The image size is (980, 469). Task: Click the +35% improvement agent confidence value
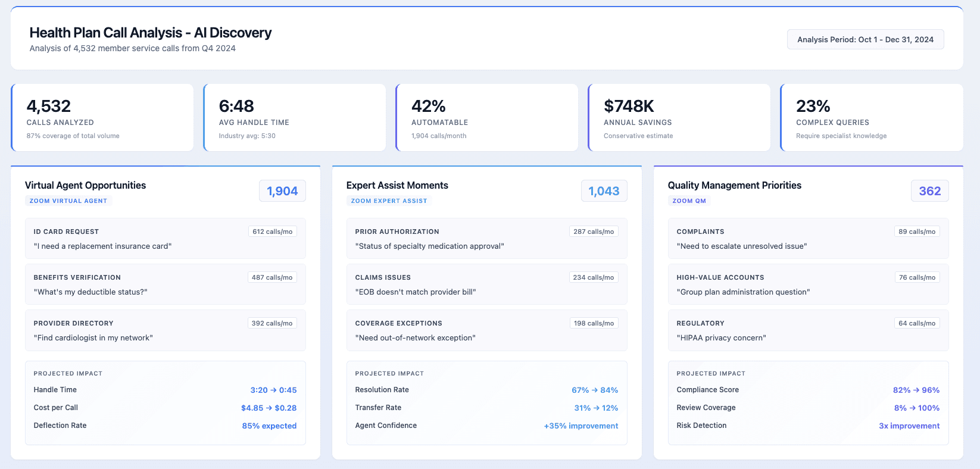tap(581, 426)
